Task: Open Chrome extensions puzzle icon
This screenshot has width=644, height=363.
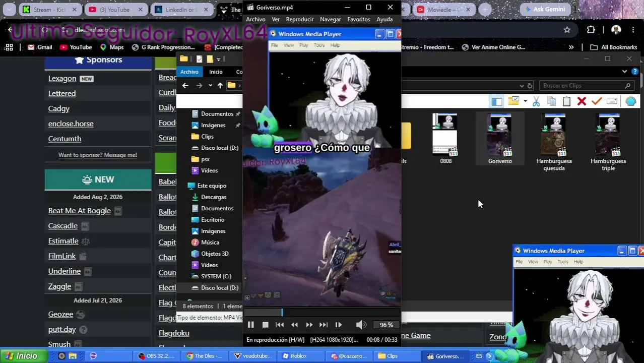Action: pyautogui.click(x=591, y=30)
